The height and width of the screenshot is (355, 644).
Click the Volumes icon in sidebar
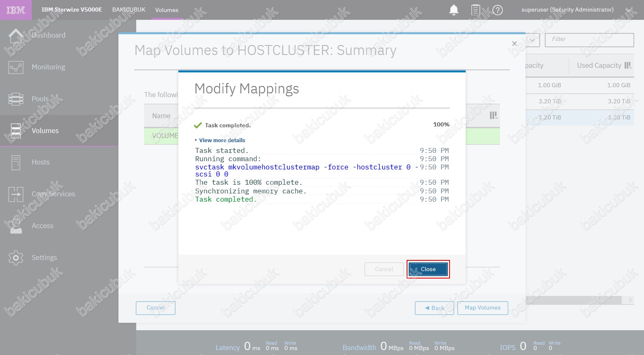[x=16, y=131]
